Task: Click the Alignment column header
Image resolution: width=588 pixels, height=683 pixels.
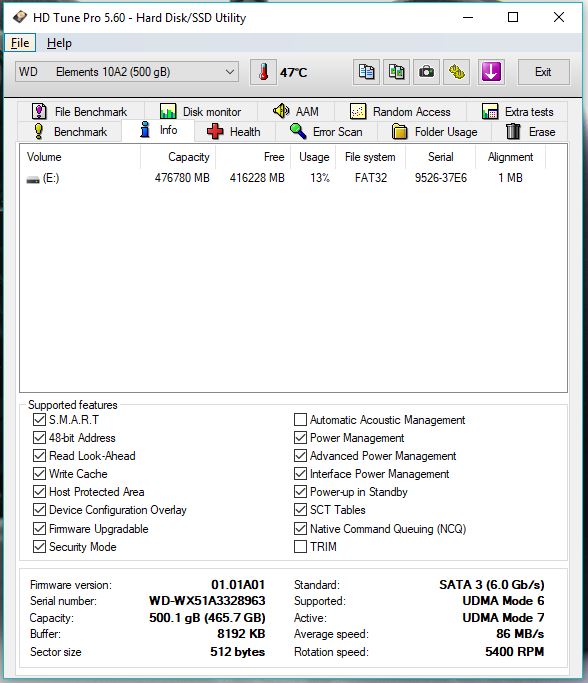Action: tap(510, 157)
